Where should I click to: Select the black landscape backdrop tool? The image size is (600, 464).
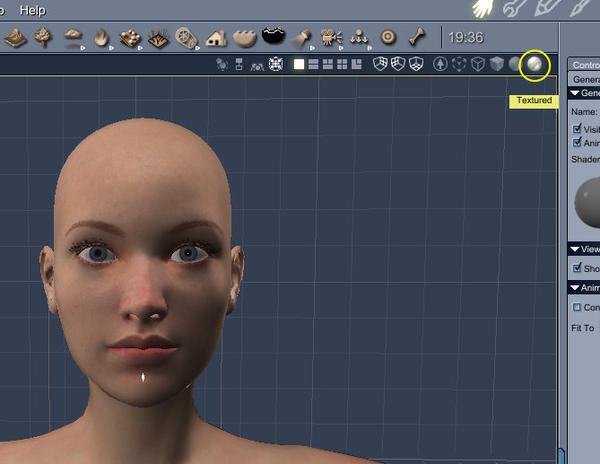pos(273,36)
